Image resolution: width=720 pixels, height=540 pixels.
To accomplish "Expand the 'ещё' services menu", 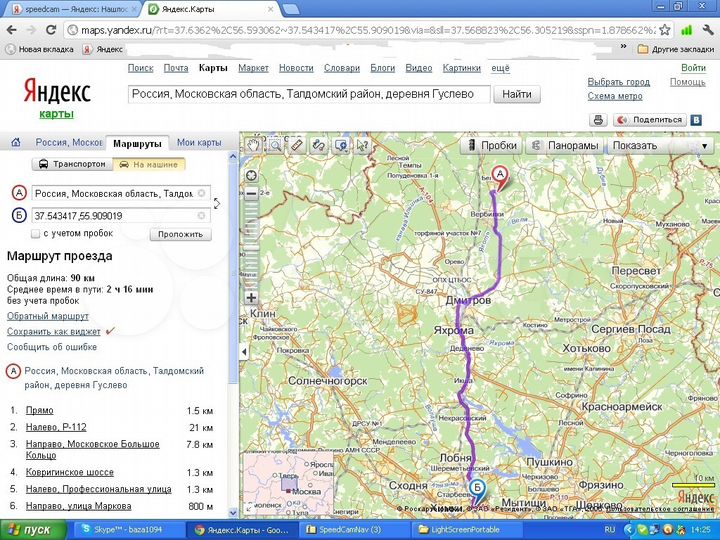I will pyautogui.click(x=500, y=68).
